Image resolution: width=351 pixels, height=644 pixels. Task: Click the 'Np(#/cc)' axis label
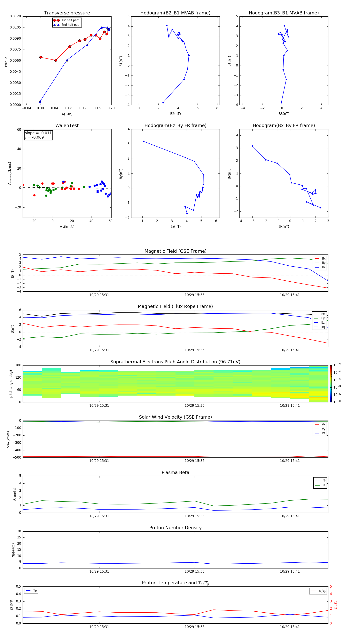pyautogui.click(x=13, y=550)
